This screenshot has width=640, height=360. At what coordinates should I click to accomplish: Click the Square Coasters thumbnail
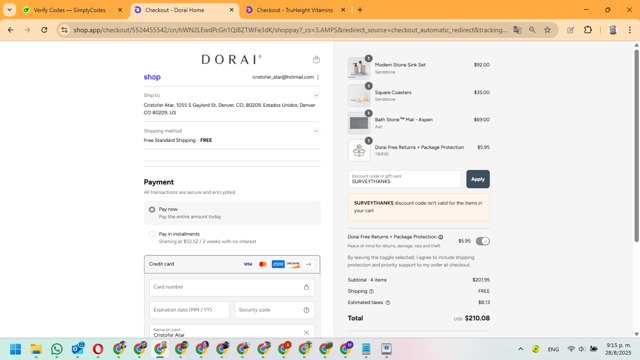359,95
